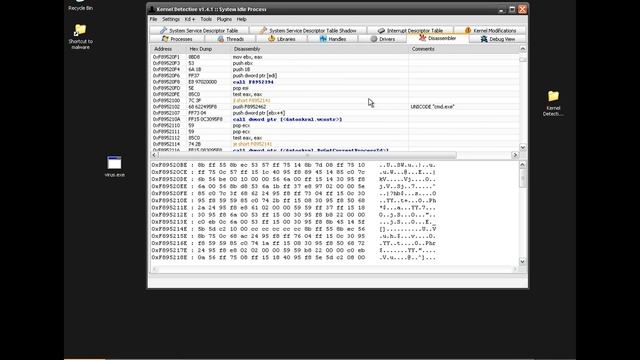Click hex dump line 0xF895214E
The image size is (640, 360).
click(293, 229)
